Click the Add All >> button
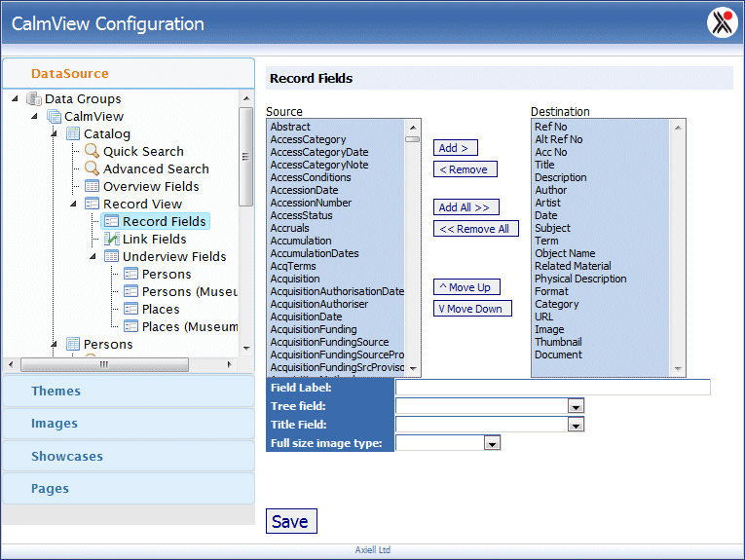745x560 pixels. click(x=466, y=207)
